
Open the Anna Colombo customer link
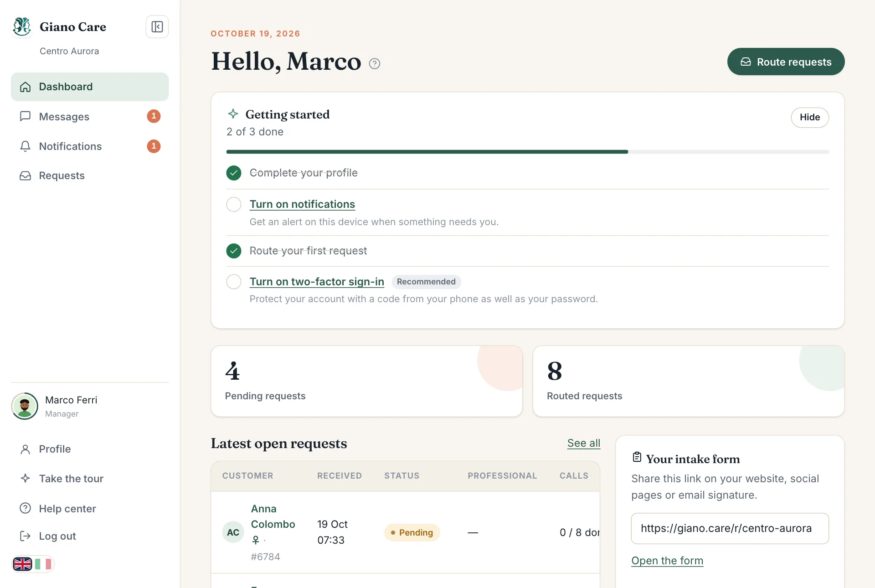point(273,516)
